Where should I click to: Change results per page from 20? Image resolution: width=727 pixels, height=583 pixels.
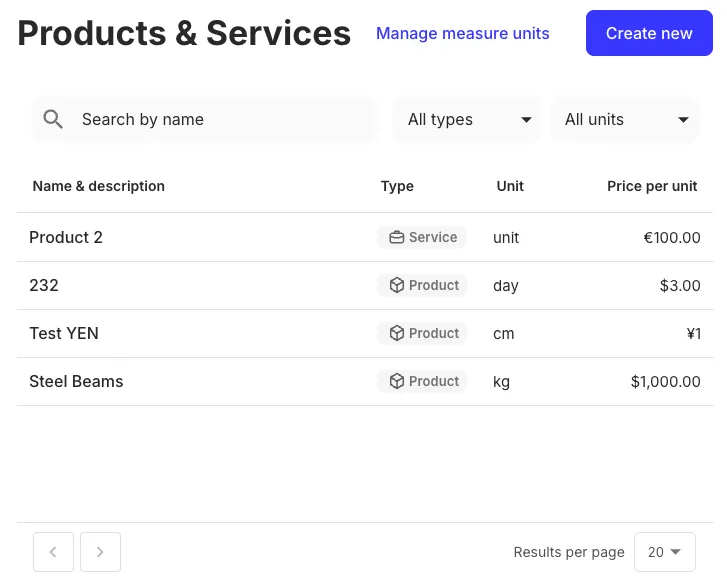click(x=664, y=552)
